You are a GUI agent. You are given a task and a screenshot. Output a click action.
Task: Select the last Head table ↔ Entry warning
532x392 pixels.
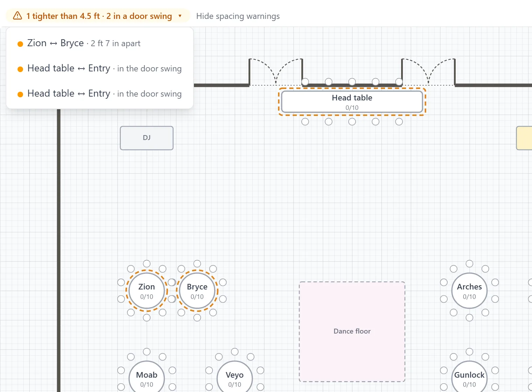coord(100,93)
